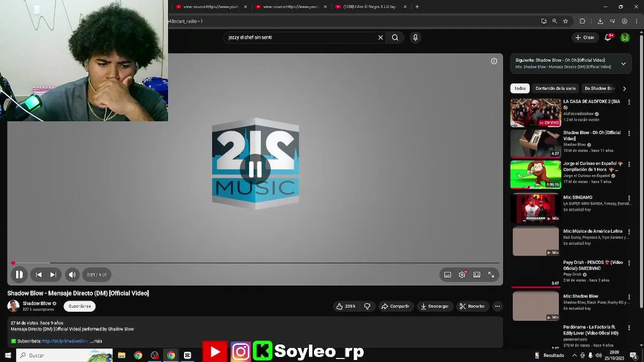Screen dimensions: 644x362
Task: Open the Shadow Blow channel avatar
Action: 14,306
